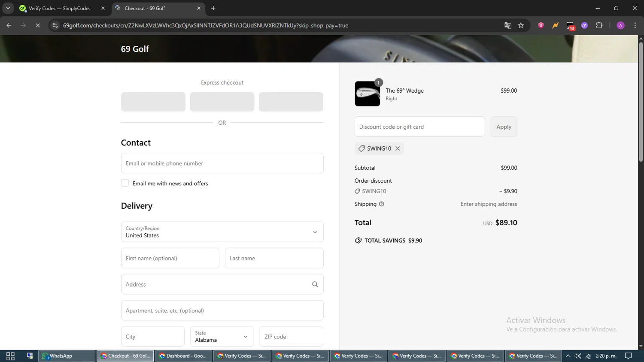The height and width of the screenshot is (362, 644).
Task: Bookmark this page with the star
Action: click(x=521, y=25)
